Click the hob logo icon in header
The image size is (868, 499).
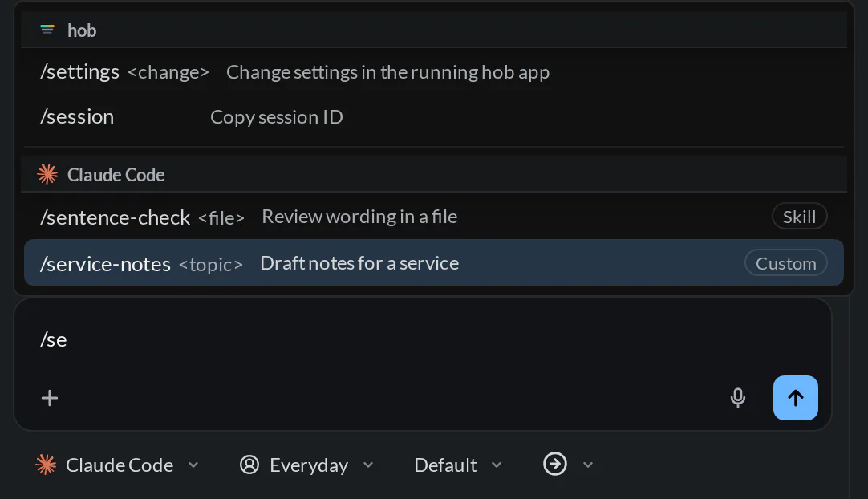coord(47,30)
